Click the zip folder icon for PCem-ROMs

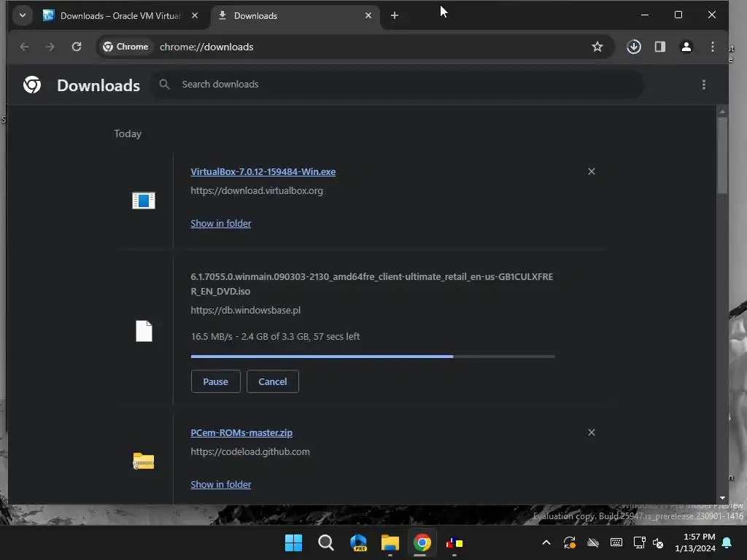(x=144, y=461)
